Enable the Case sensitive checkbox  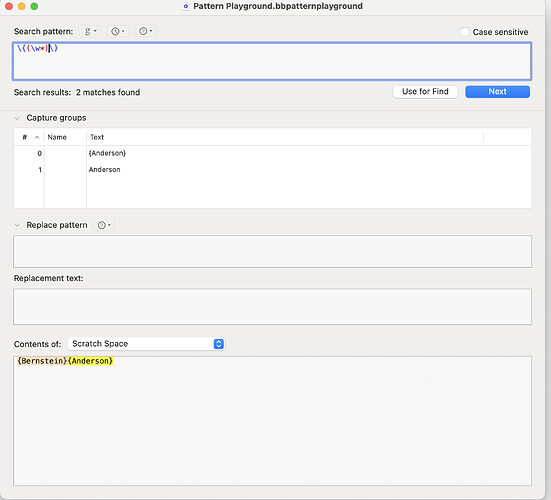pyautogui.click(x=465, y=32)
